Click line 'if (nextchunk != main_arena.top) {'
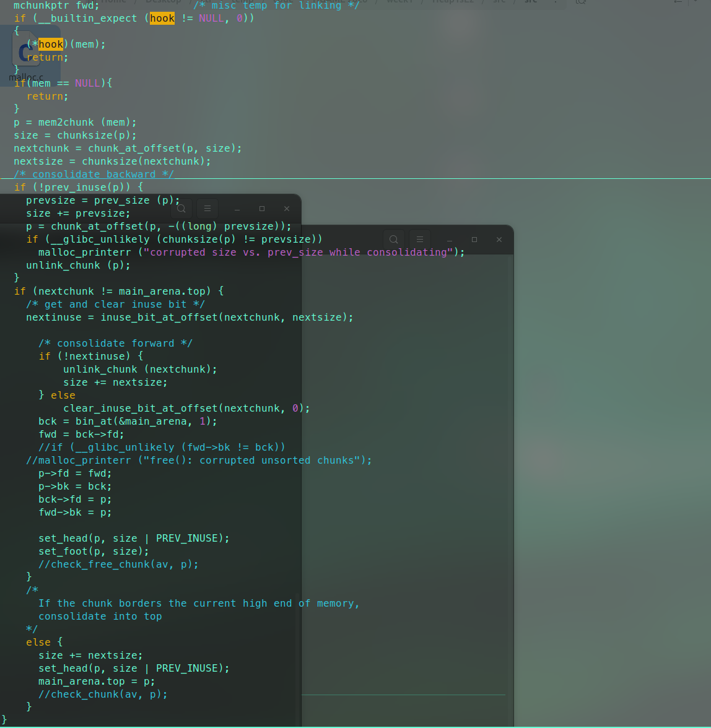711x728 pixels. [119, 292]
